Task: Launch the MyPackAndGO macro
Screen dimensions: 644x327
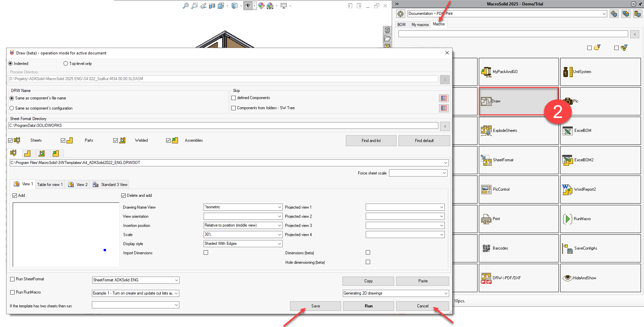Action: coord(518,72)
